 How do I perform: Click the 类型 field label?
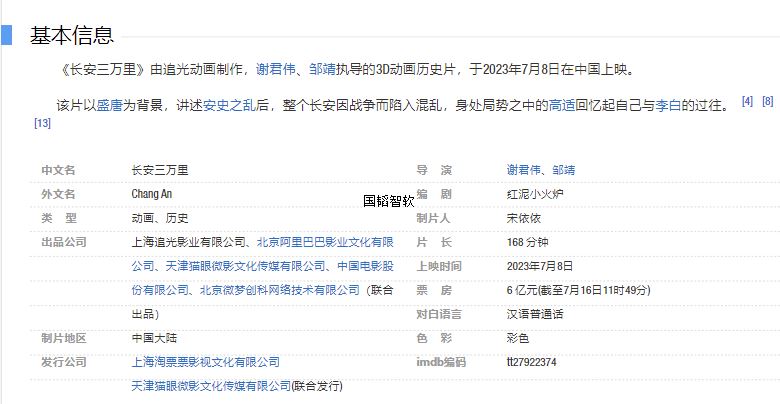[x=59, y=218]
